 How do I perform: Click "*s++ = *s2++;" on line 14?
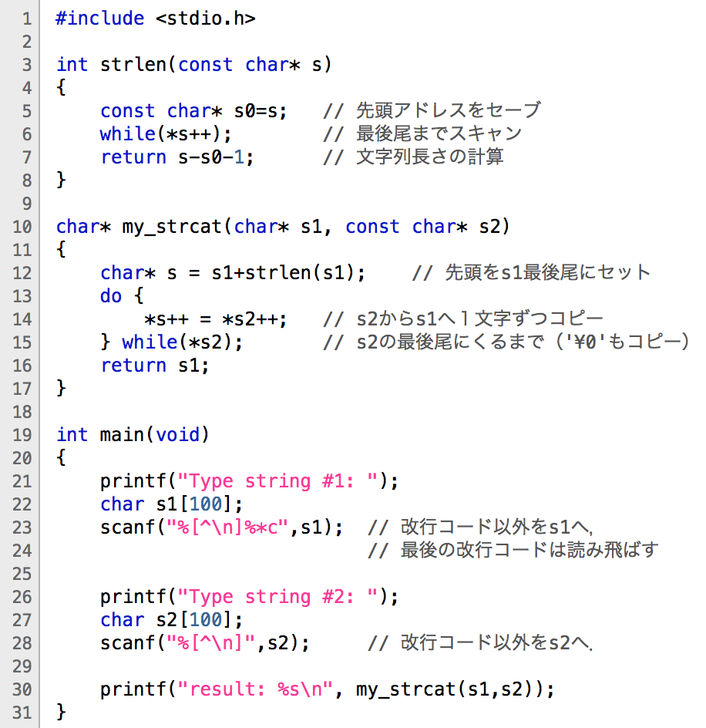point(216,319)
